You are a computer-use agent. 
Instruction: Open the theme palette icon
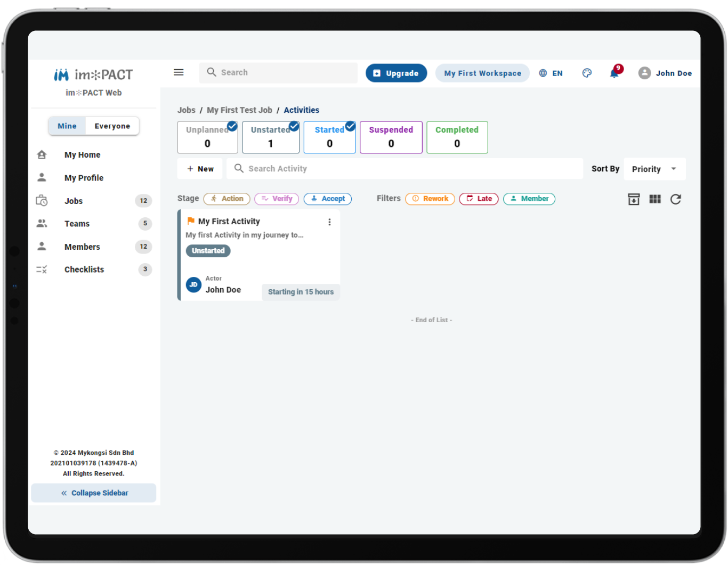(x=587, y=73)
